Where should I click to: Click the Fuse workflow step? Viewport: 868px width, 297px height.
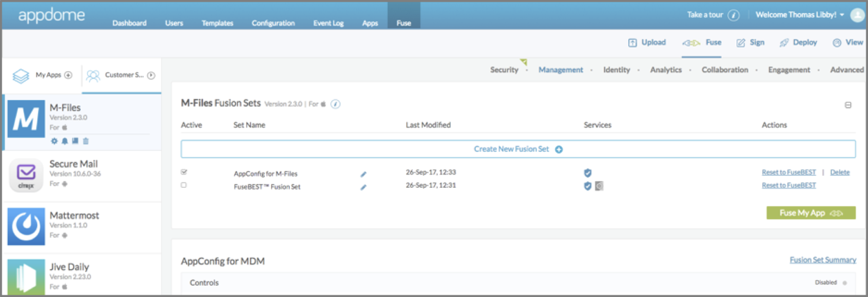[702, 43]
